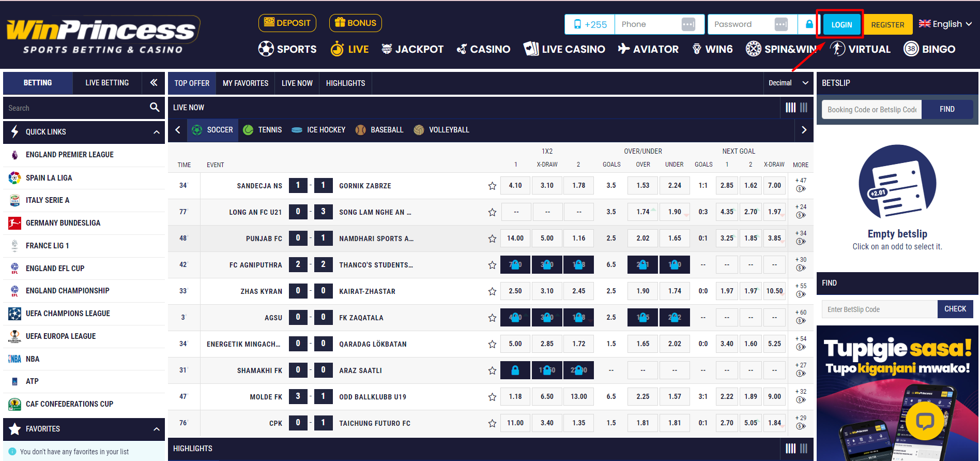Open the English language dropdown
The height and width of the screenshot is (461, 980).
[945, 24]
